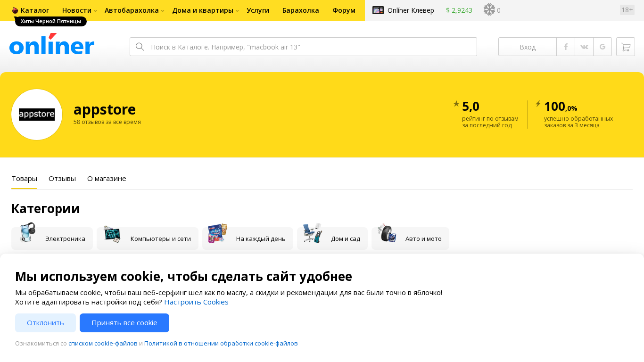Image resolution: width=644 pixels, height=362 pixels.
Task: Expand the Новости dropdown arrow
Action: click(x=95, y=11)
